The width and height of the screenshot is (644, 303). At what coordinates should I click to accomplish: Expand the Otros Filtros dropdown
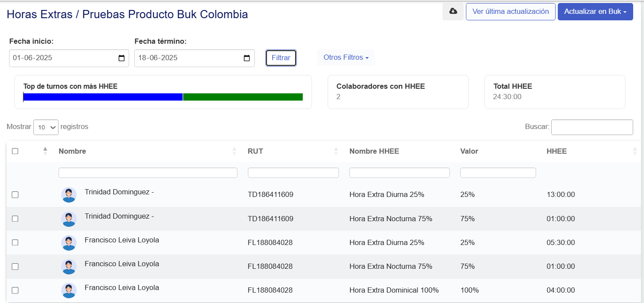click(x=346, y=58)
